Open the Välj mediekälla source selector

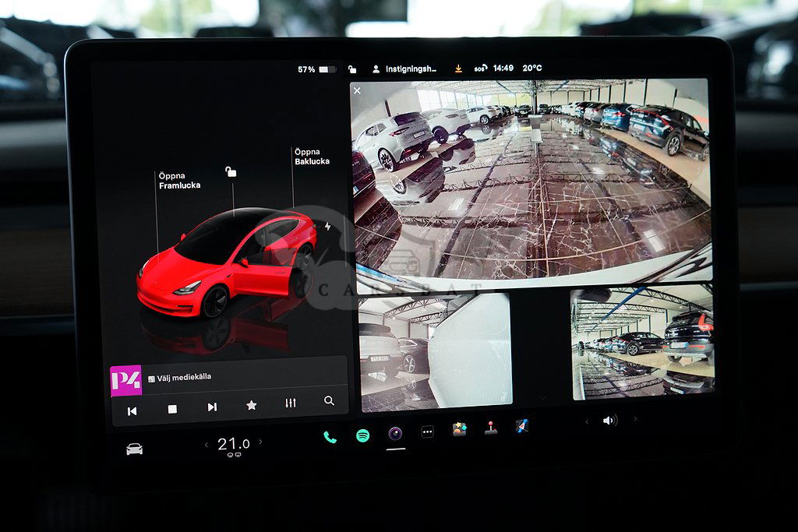[184, 378]
